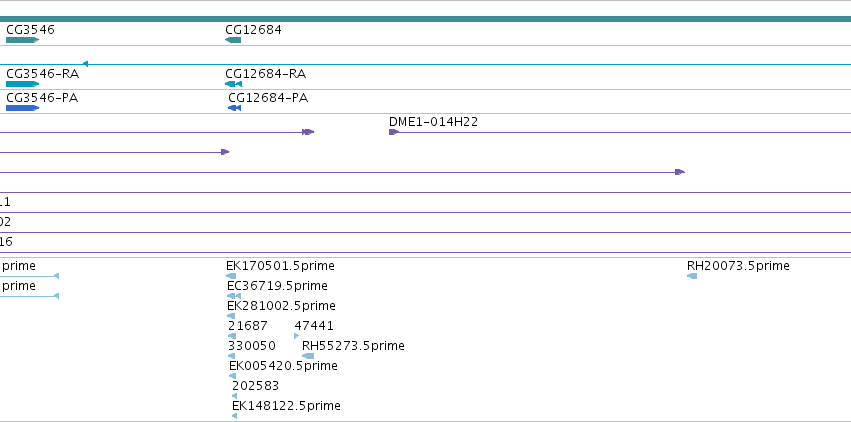Click the CG12684-RA transcript glyph

tap(233, 84)
